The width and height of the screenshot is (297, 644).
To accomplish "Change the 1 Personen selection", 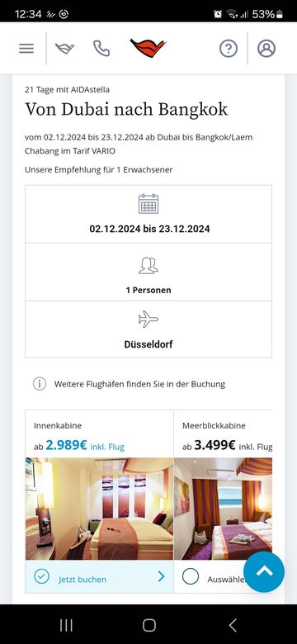I will [x=148, y=290].
